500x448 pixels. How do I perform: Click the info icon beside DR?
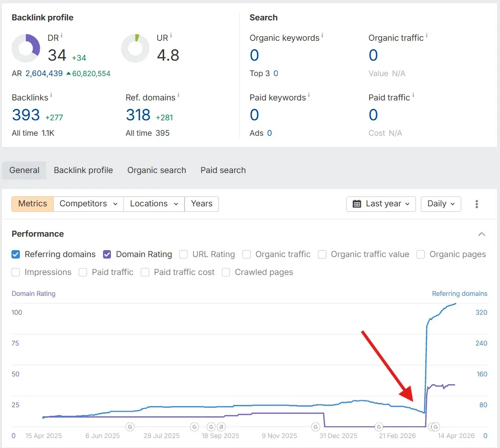pyautogui.click(x=62, y=36)
